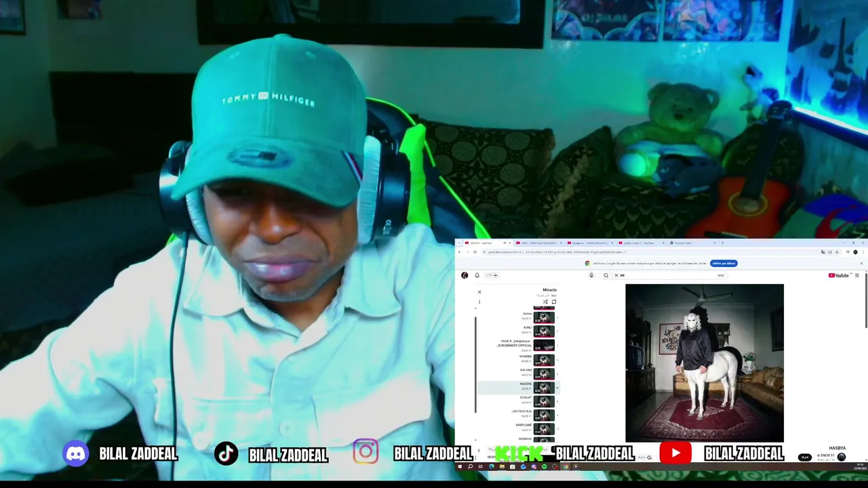
Task: Switch to the Nouvel onglet tab
Action: pos(692,243)
